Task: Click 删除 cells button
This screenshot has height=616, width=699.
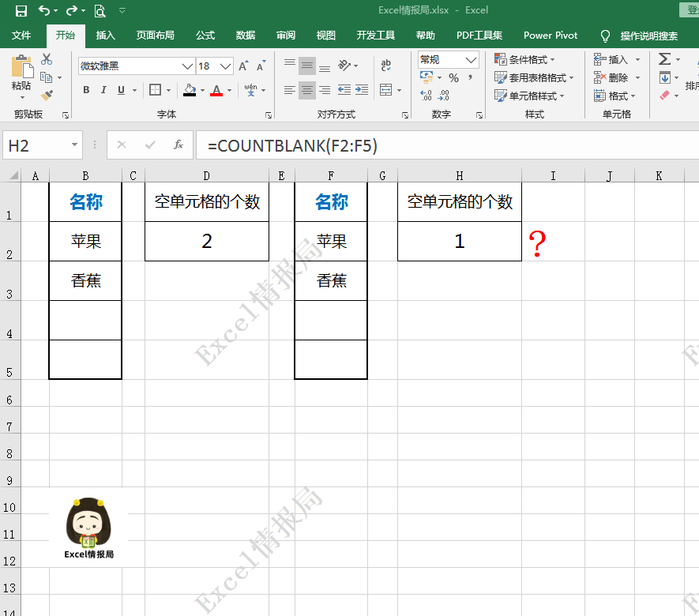Action: click(x=617, y=78)
